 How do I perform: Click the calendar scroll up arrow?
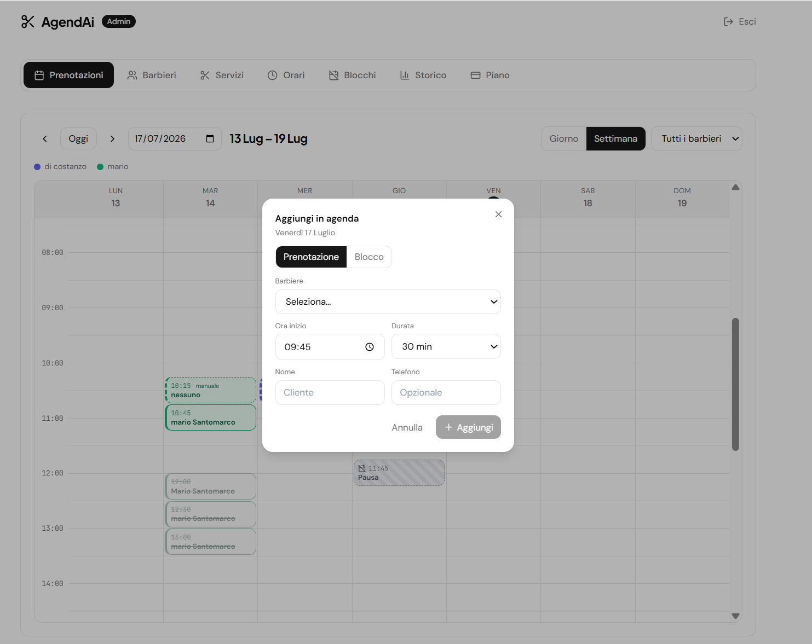735,187
